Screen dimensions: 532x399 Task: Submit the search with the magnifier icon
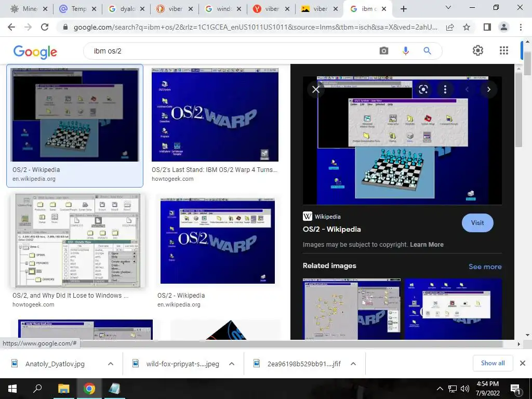(427, 51)
